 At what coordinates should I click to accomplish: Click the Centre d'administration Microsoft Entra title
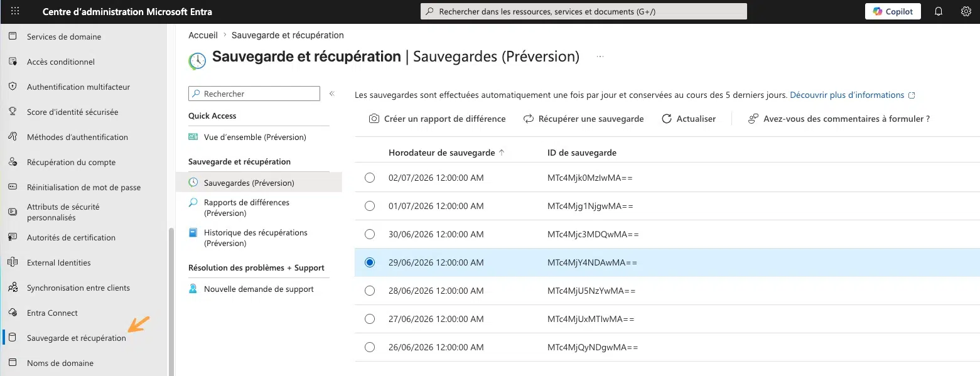(127, 11)
